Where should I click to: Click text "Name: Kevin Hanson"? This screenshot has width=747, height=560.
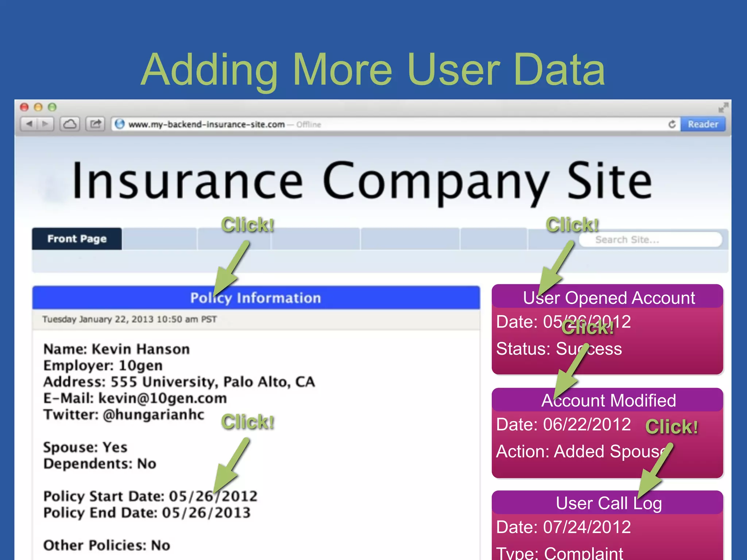117,349
